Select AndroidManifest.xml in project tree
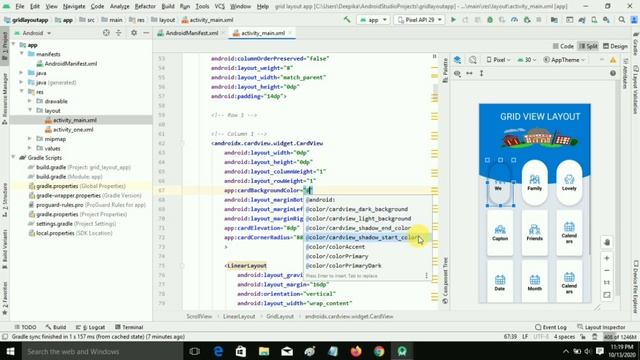The image size is (640, 360). tap(71, 63)
